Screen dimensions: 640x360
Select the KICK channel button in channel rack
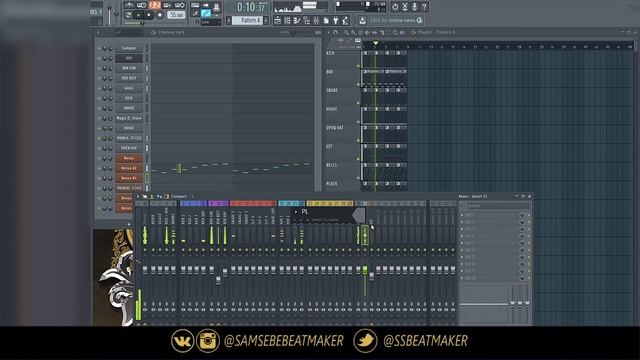click(x=129, y=98)
